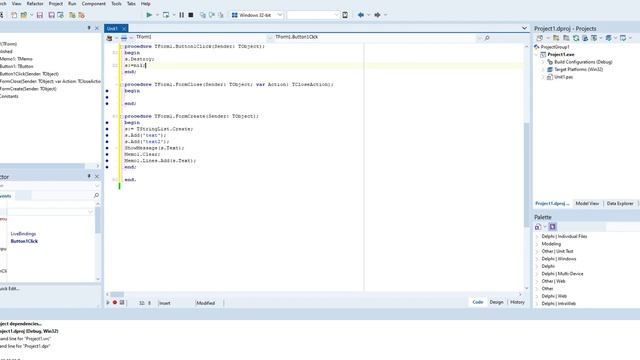Viewport: 640px width, 360px height.
Task: Expand Delphi | Individual Files palette category
Action: click(537, 236)
